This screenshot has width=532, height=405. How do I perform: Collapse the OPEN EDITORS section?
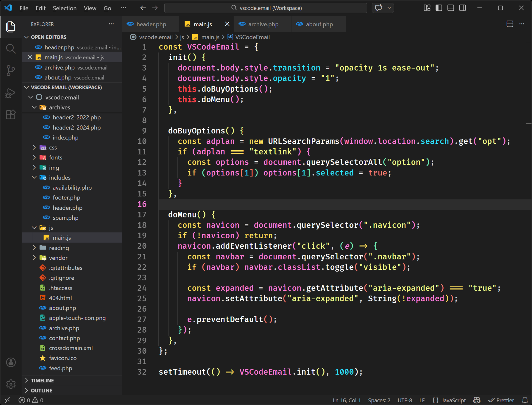26,37
